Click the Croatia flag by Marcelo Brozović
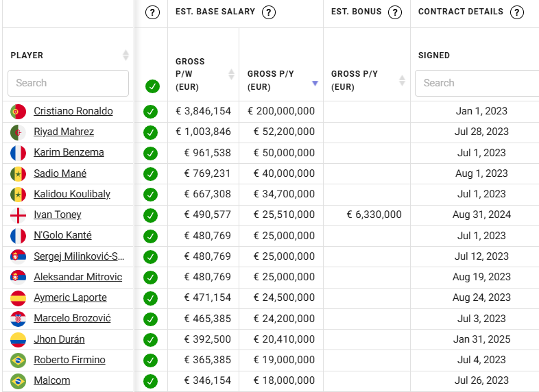 18,319
